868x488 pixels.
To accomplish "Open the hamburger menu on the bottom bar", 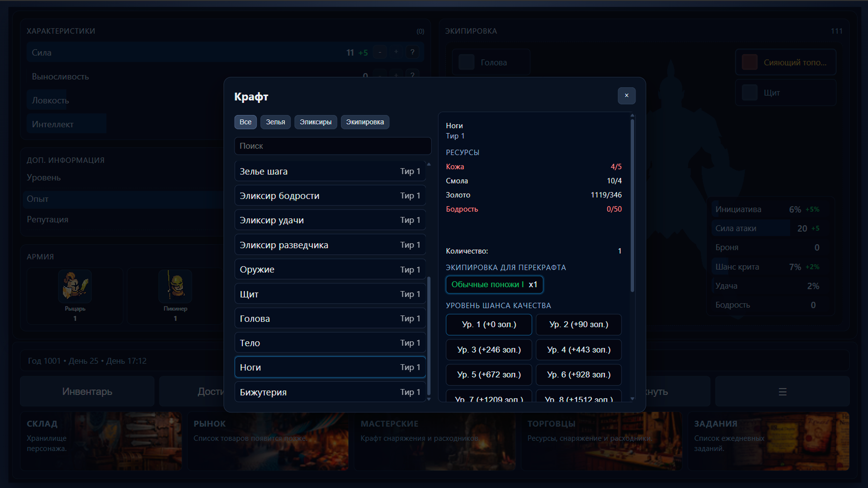I will click(x=783, y=391).
